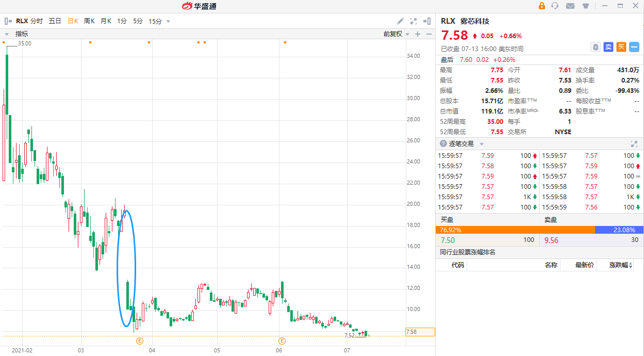Click the 雾芯科技 stock name
Screen dimensions: 644x356
pyautogui.click(x=475, y=21)
